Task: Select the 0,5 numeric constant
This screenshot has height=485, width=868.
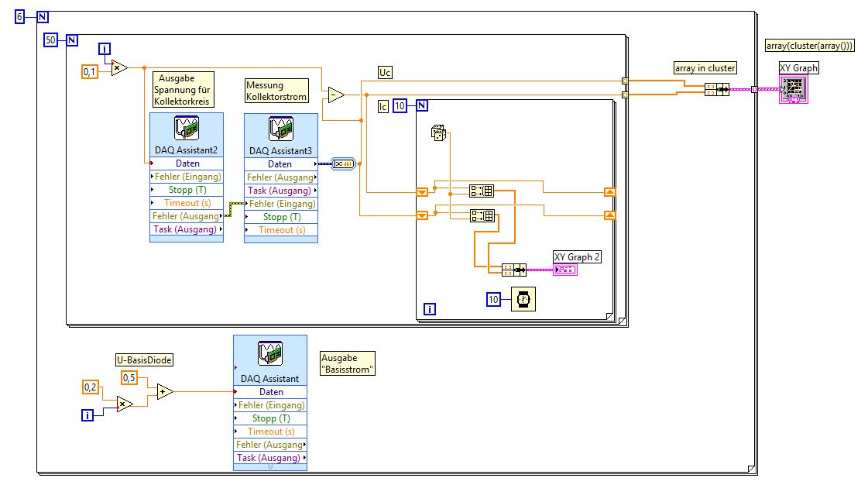Action: coord(129,377)
